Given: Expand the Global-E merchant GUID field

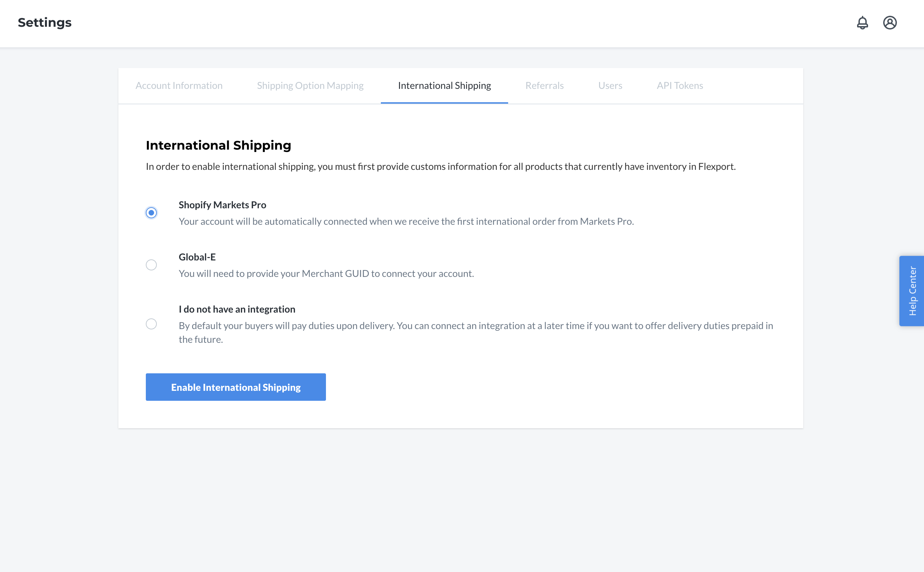Looking at the screenshot, I should pyautogui.click(x=152, y=265).
